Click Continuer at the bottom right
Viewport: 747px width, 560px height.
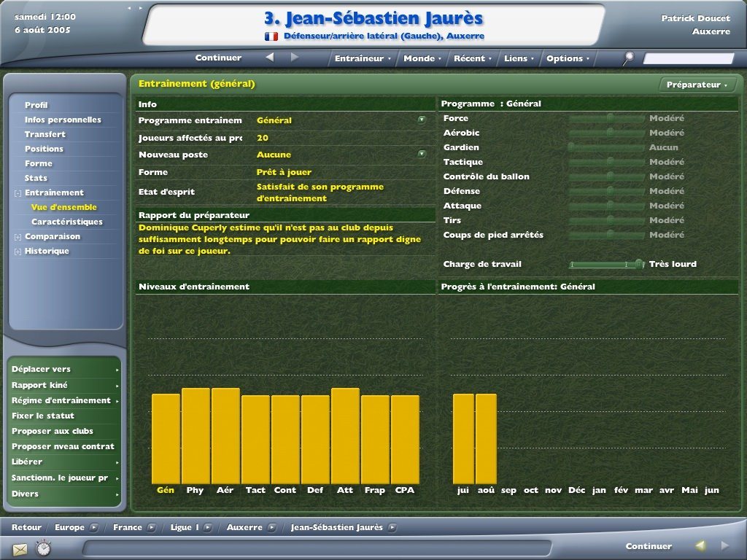tap(649, 546)
